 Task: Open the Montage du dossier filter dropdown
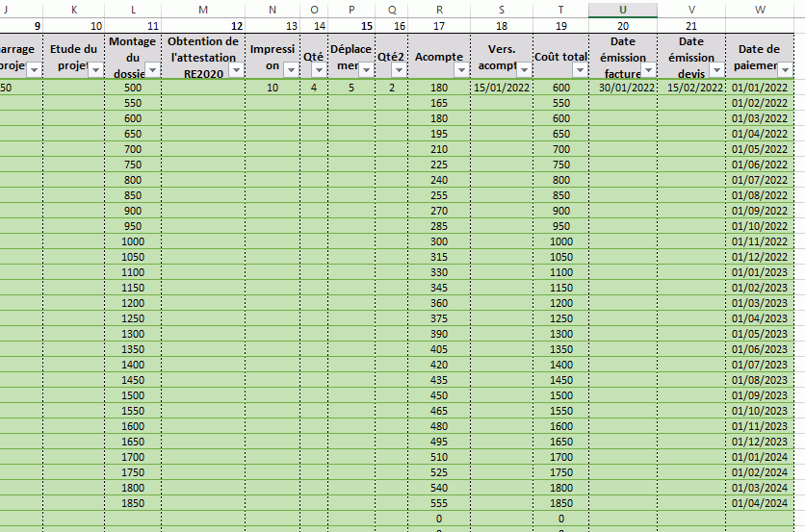point(152,70)
